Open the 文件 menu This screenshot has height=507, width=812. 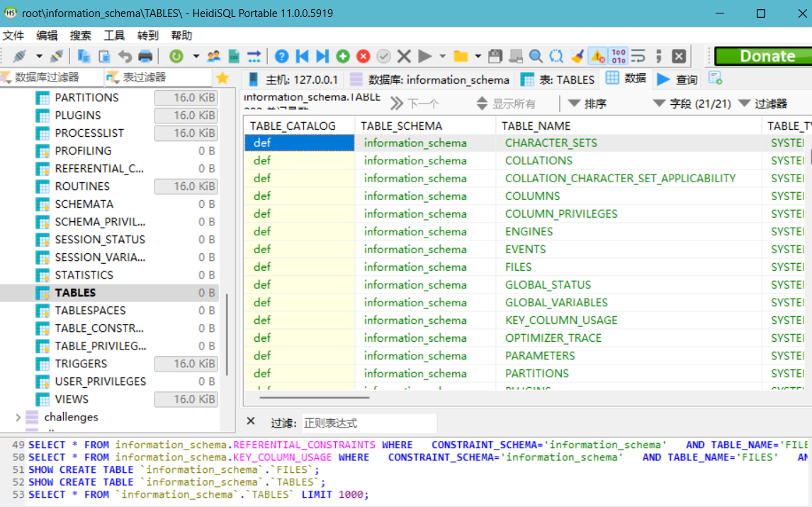(13, 35)
